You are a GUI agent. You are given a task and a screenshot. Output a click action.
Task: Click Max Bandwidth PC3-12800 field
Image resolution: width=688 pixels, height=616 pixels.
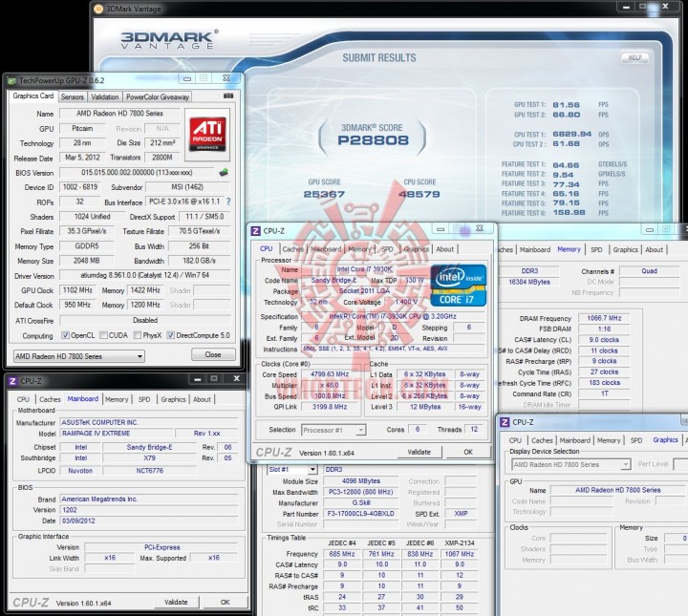click(360, 492)
